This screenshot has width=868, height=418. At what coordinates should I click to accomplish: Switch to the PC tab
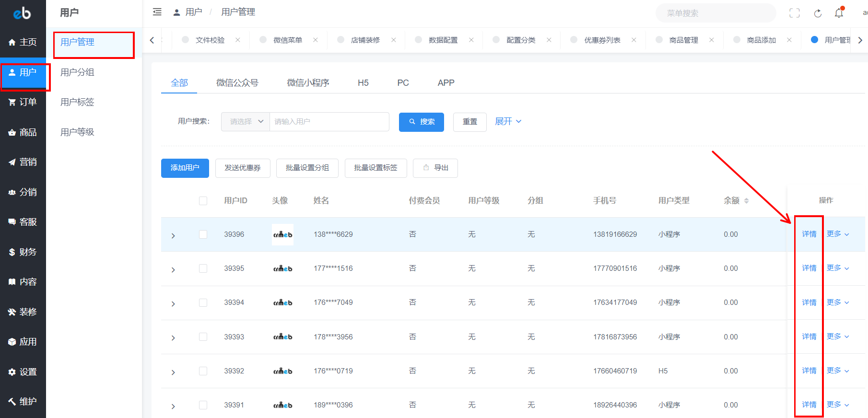click(403, 83)
